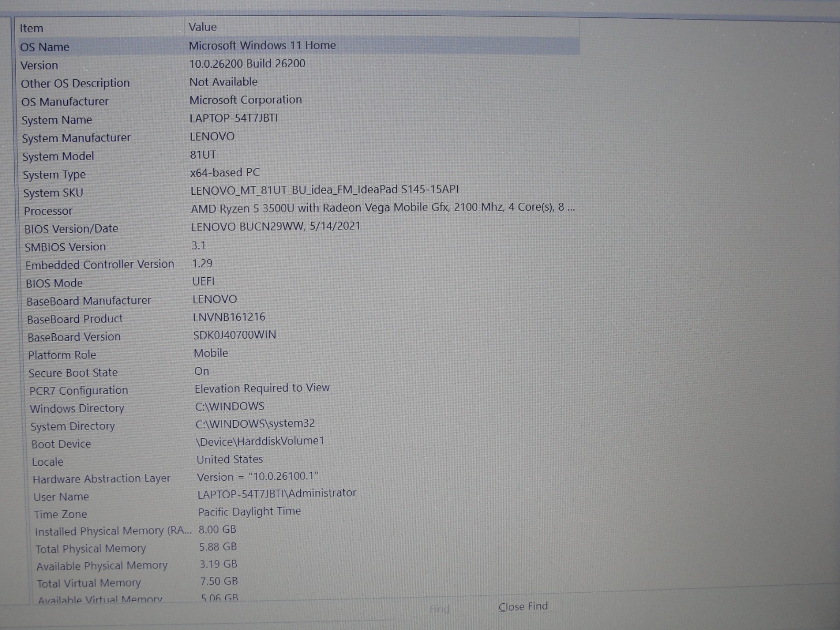This screenshot has height=630, width=840.
Task: Click the LAPTOP-54T7JBTI\Administrator user value
Action: (277, 494)
